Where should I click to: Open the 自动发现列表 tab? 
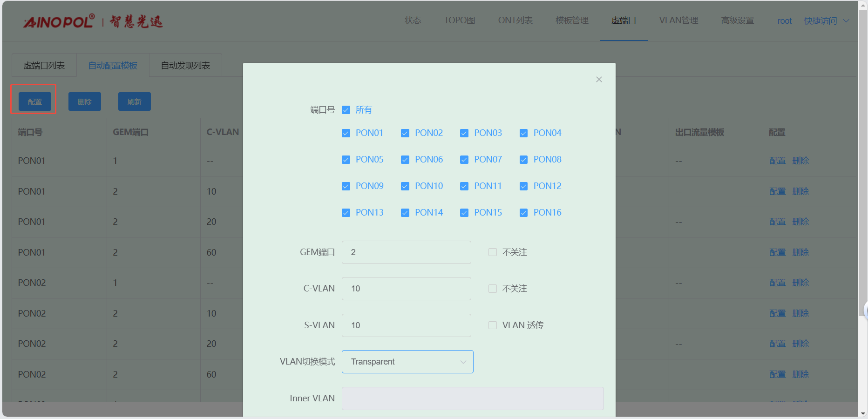pyautogui.click(x=185, y=66)
